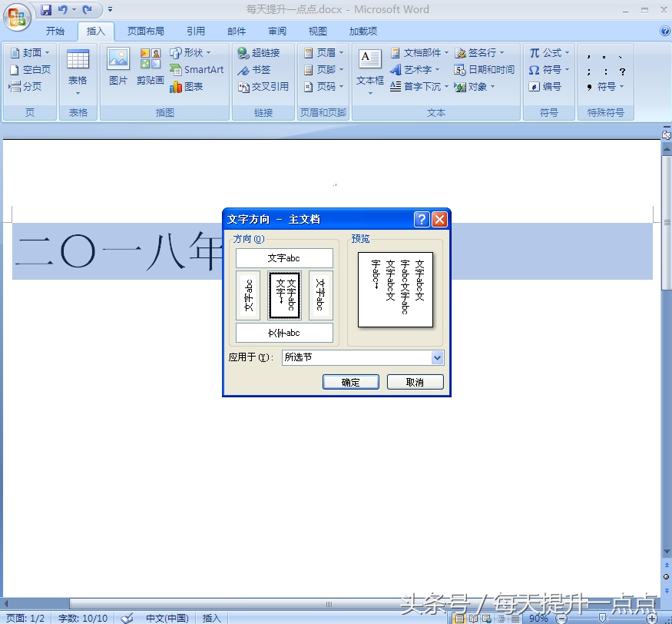Open the 引用 (References) tab
The width and height of the screenshot is (672, 624).
point(195,32)
